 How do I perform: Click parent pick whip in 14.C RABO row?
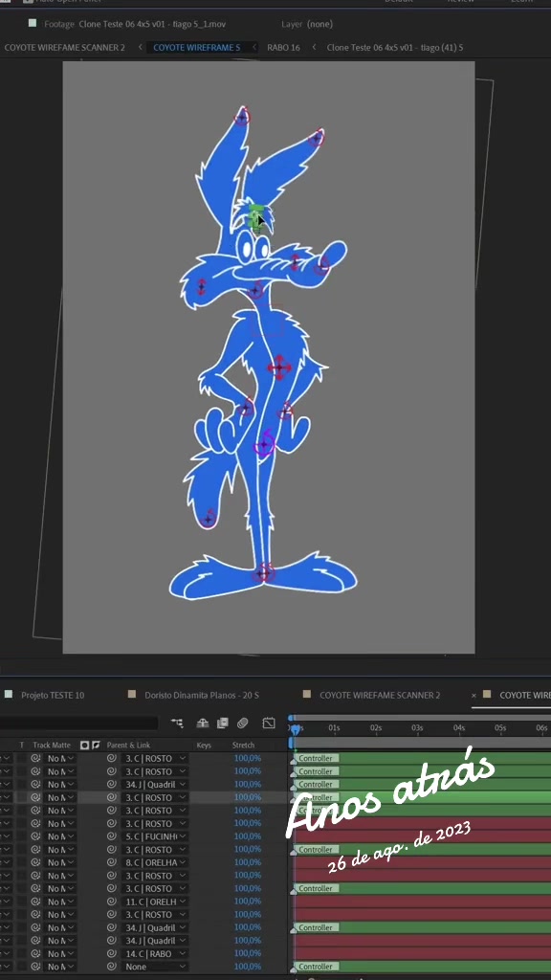point(112,954)
